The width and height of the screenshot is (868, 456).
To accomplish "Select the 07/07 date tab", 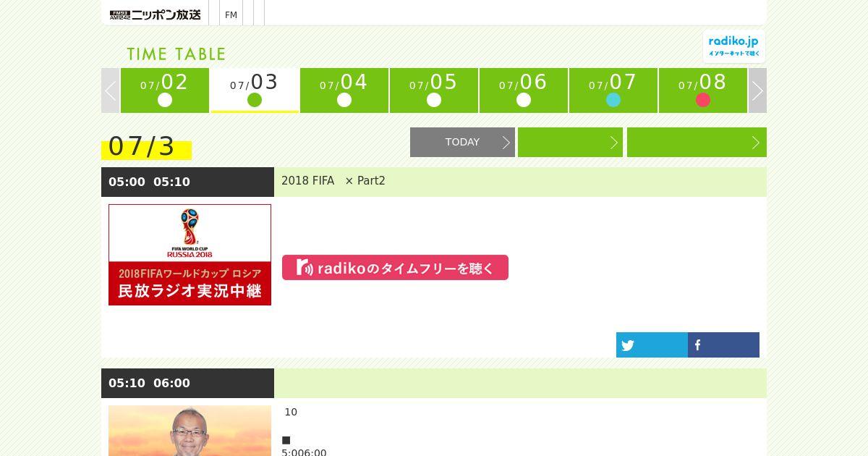I will 613,90.
